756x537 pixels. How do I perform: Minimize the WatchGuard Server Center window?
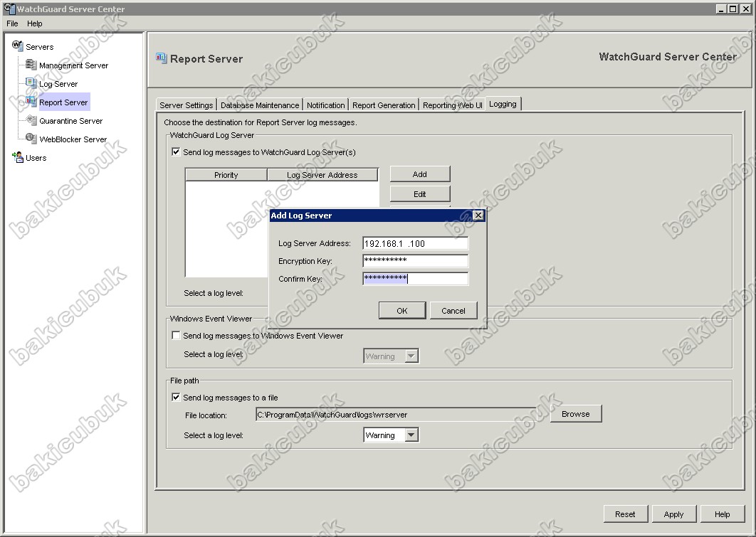tap(722, 9)
